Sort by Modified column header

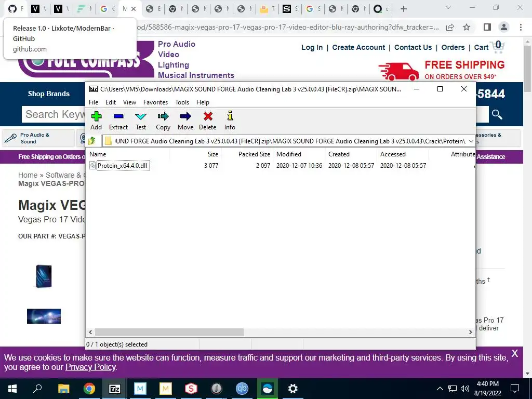click(x=289, y=154)
